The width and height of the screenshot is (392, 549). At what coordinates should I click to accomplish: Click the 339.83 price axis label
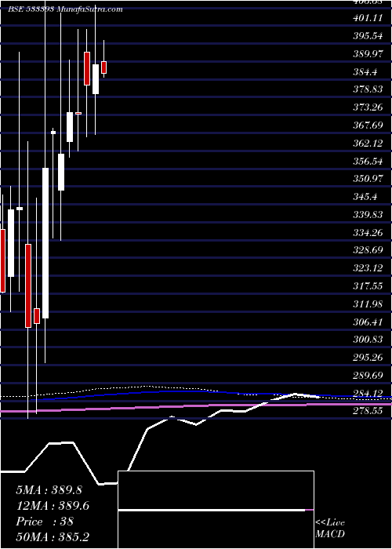(368, 215)
